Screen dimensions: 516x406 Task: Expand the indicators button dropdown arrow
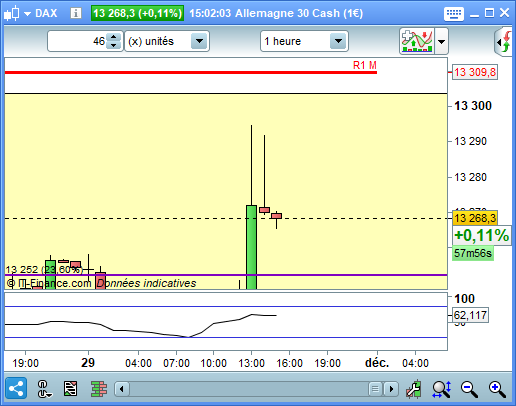[x=441, y=41]
